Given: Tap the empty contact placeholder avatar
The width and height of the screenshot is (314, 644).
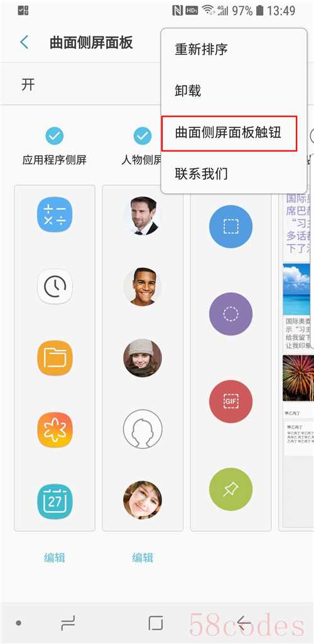Looking at the screenshot, I should [143, 430].
